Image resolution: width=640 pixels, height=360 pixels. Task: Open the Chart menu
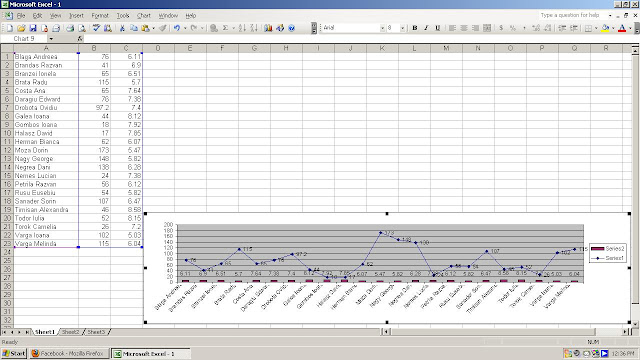click(x=144, y=16)
